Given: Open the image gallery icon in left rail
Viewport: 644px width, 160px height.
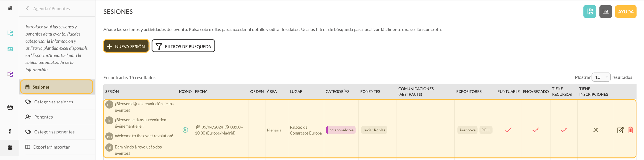Looking at the screenshot, I should [10, 49].
